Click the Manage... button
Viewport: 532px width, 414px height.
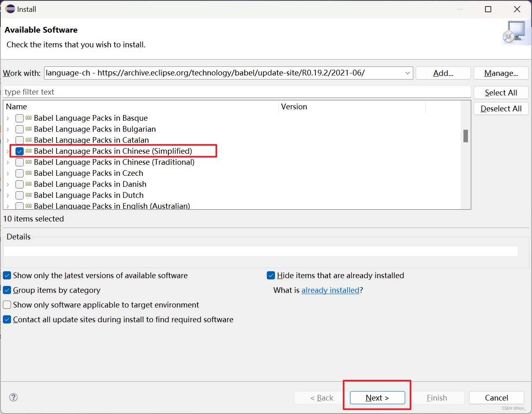coord(501,73)
